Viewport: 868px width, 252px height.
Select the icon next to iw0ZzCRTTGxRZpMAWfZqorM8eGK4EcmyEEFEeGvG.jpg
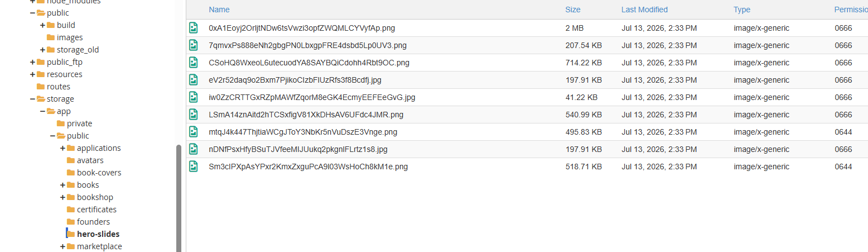pyautogui.click(x=194, y=97)
